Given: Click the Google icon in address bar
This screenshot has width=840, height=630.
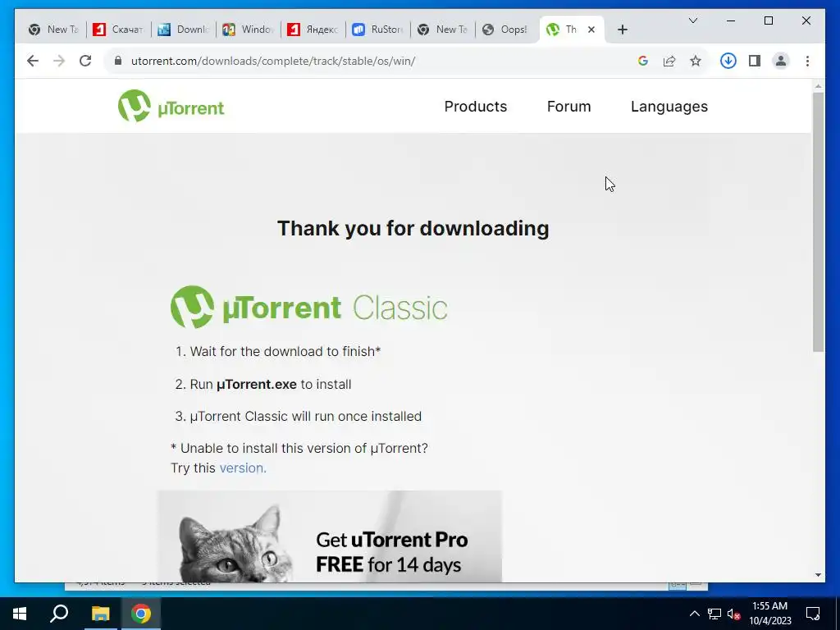Looking at the screenshot, I should (643, 61).
